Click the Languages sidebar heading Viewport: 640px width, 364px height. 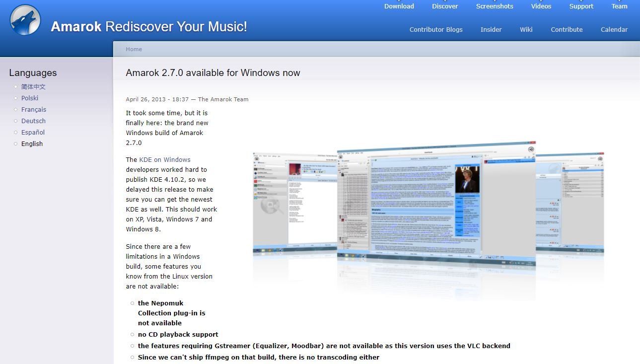33,73
